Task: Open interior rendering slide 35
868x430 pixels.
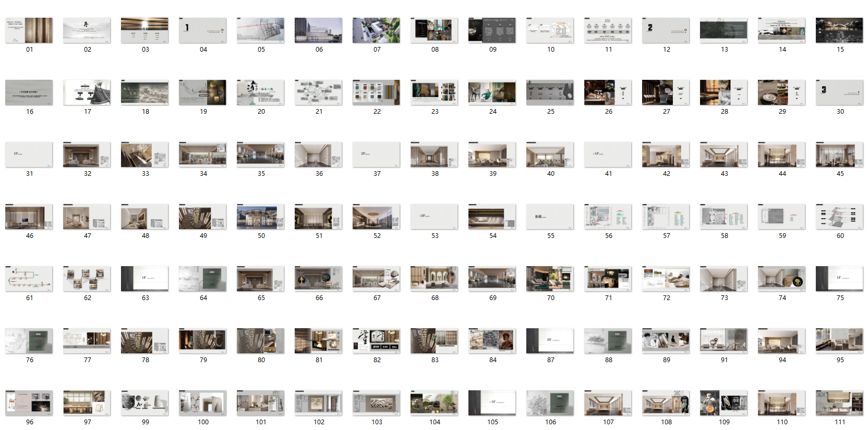Action: click(x=261, y=154)
